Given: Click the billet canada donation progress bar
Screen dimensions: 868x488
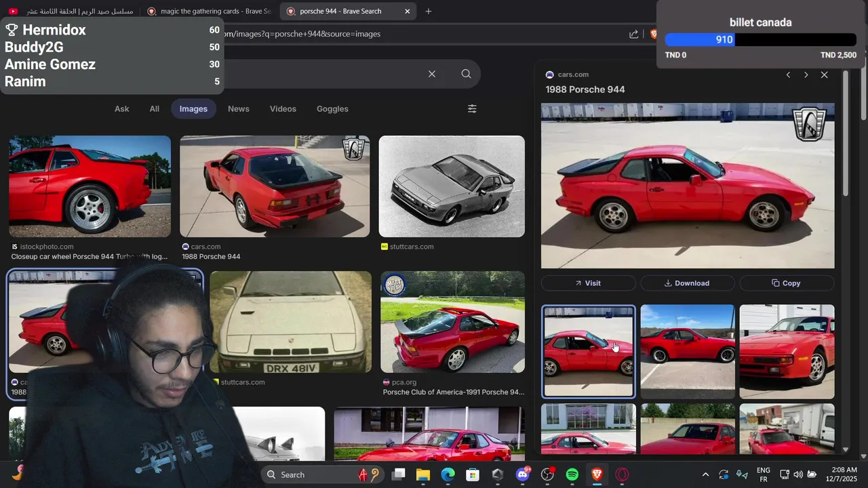Looking at the screenshot, I should click(760, 40).
